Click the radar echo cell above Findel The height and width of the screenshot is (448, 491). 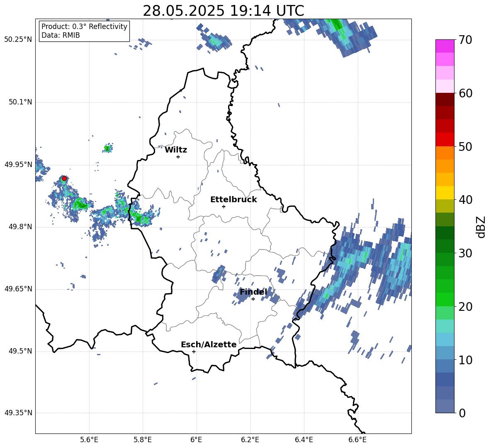click(x=219, y=274)
